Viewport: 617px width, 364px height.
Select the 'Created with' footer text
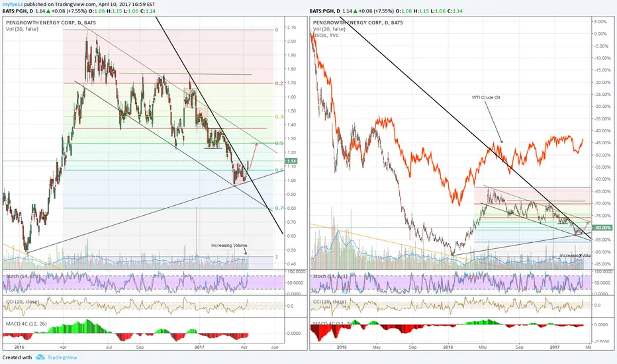coord(17,357)
